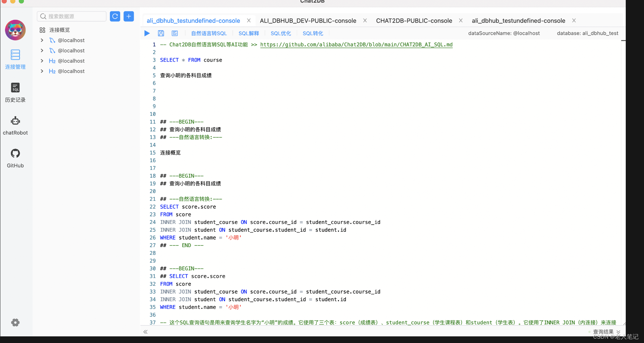Expand second @localhost connection
644x343 pixels.
[x=42, y=50]
